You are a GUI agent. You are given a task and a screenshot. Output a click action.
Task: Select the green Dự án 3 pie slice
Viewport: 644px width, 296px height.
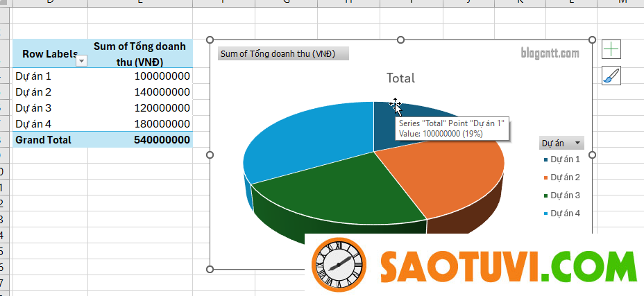point(333,191)
